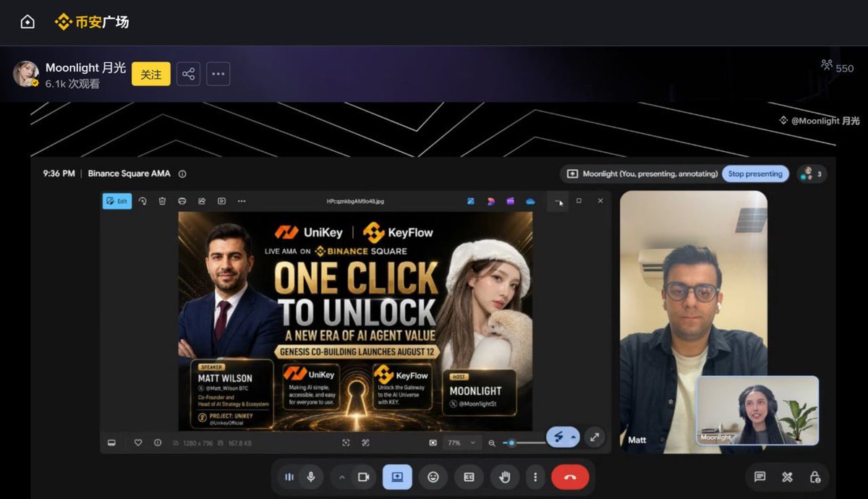Adjust the Photos zoom slider handle

(x=511, y=443)
